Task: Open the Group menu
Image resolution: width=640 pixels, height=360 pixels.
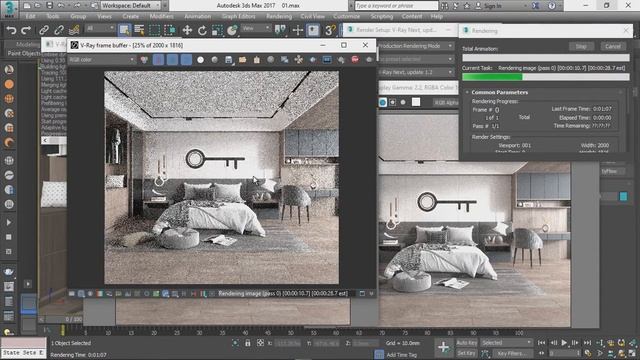Action: 78,16
